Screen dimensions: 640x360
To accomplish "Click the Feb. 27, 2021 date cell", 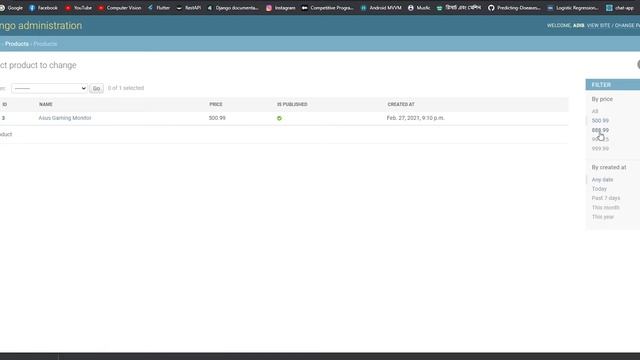I will [x=416, y=118].
